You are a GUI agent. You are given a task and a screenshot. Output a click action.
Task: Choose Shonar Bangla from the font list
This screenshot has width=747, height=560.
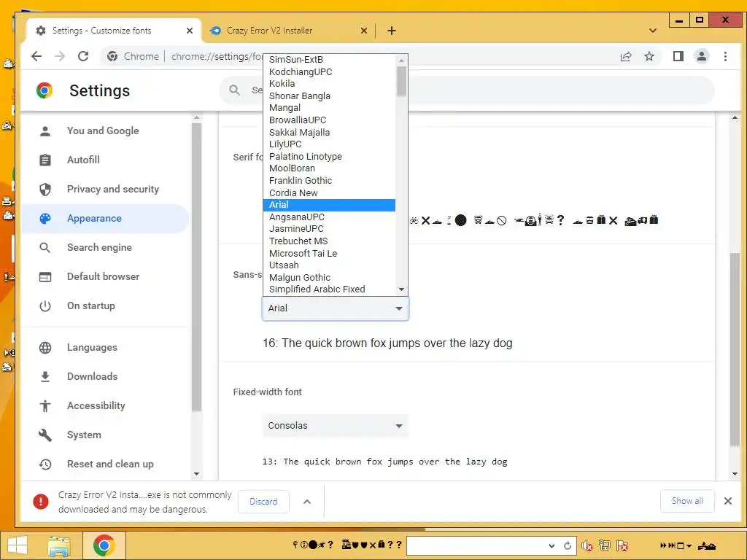329,96
